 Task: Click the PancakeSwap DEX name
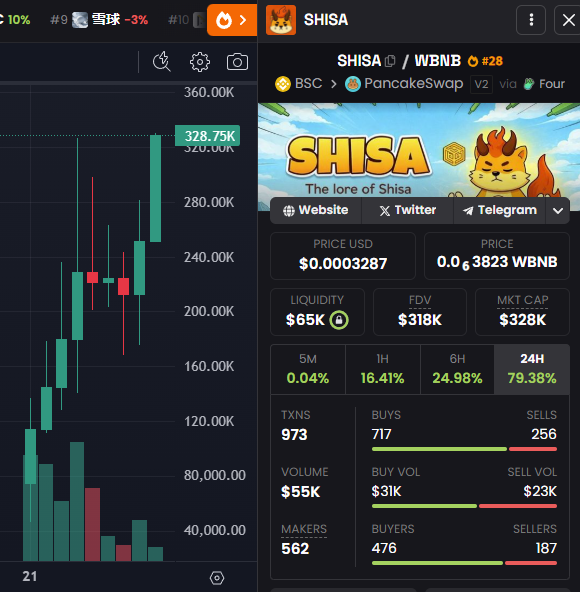coord(413,83)
